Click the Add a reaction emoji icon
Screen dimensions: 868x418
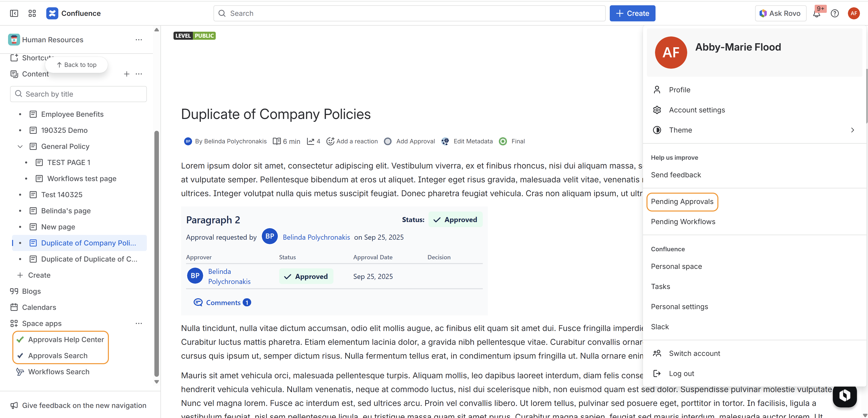(x=330, y=141)
